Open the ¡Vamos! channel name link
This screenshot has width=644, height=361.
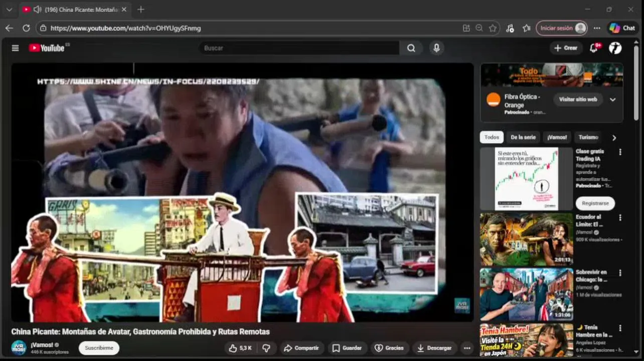point(42,344)
